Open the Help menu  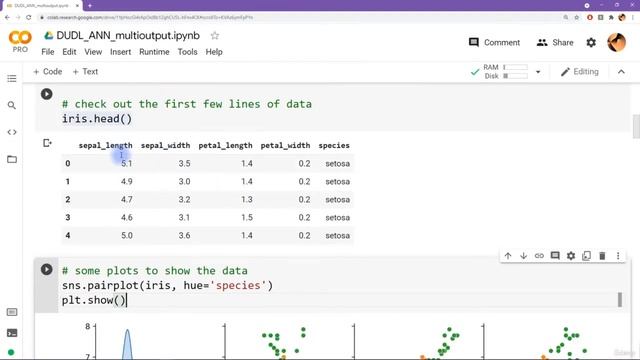coord(214,52)
